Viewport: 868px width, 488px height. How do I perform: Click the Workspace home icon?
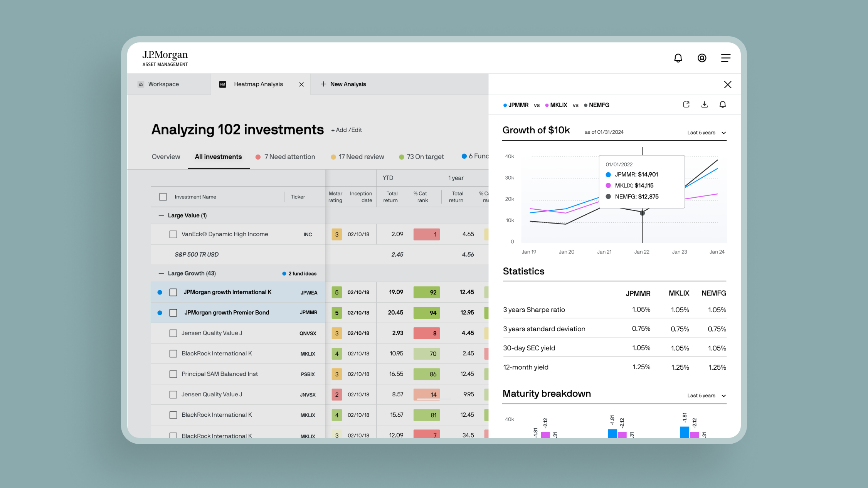coord(141,84)
